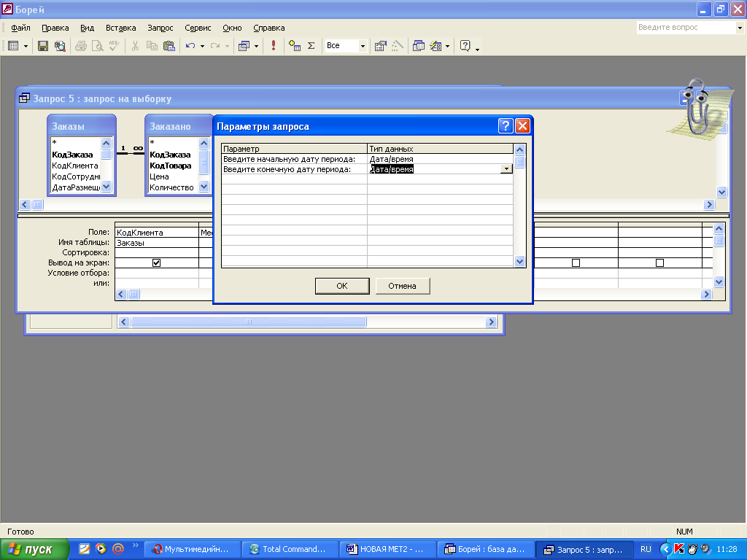Click the Print toolbar icon
The width and height of the screenshot is (747, 560).
(x=81, y=46)
